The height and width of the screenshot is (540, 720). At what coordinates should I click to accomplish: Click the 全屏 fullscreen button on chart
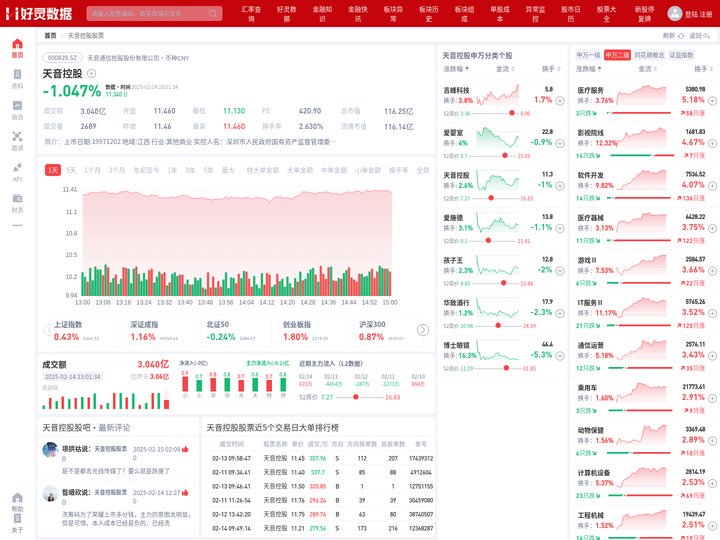[422, 170]
